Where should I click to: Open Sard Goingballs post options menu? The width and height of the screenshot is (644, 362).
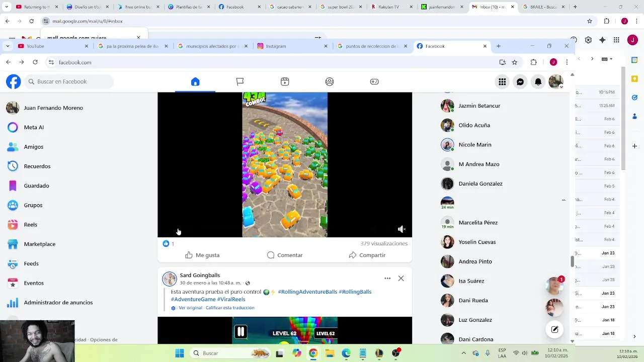387,278
